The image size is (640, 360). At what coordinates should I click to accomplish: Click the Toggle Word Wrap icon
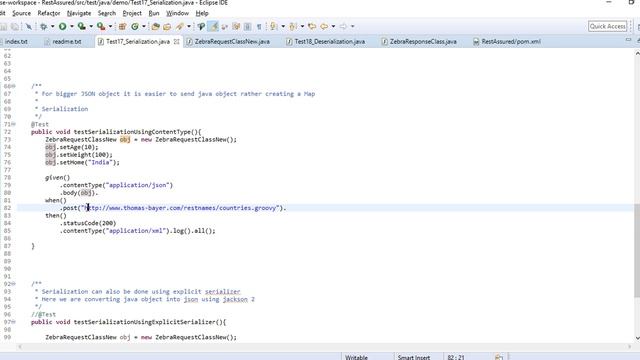tap(236, 27)
